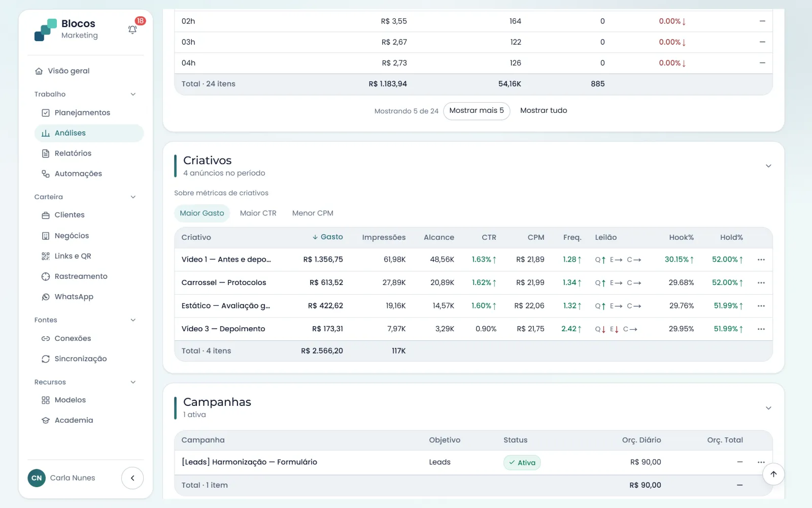This screenshot has height=508, width=812.
Task: Click the Mostrar tudo link
Action: 544,111
